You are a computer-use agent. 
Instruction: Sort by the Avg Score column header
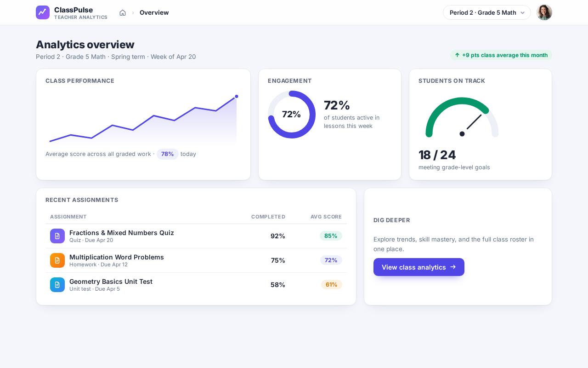point(326,217)
